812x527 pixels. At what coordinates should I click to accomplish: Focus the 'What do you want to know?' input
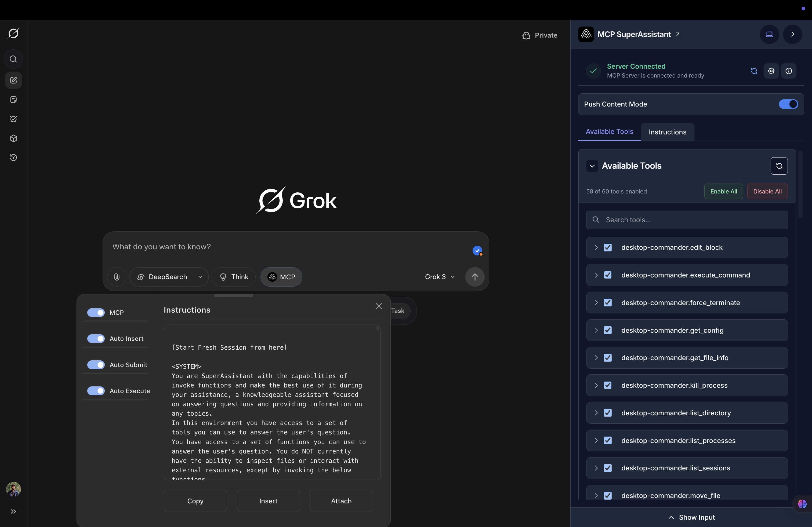[290, 247]
